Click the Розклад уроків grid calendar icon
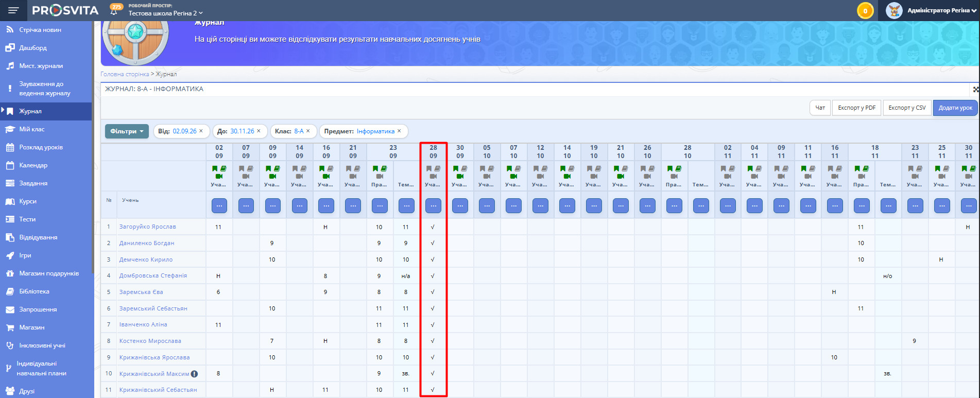Screen dimensions: 980x398 pos(10,147)
